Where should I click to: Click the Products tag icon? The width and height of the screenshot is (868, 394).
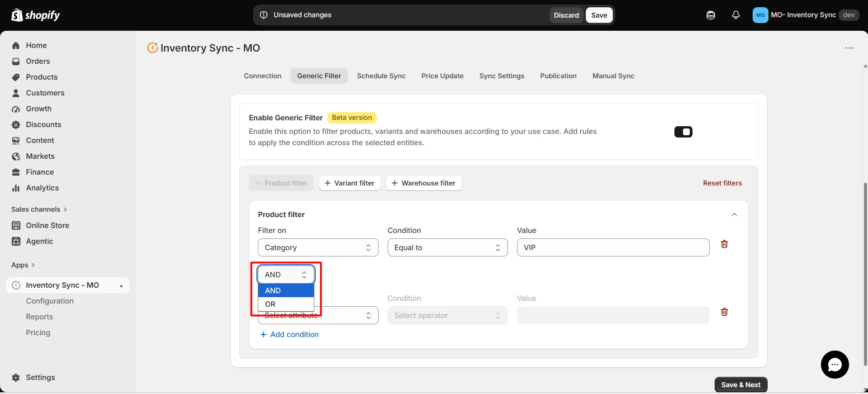(x=16, y=77)
